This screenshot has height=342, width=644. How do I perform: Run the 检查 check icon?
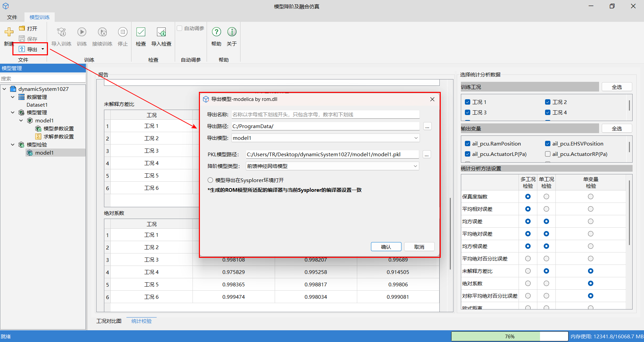(141, 32)
